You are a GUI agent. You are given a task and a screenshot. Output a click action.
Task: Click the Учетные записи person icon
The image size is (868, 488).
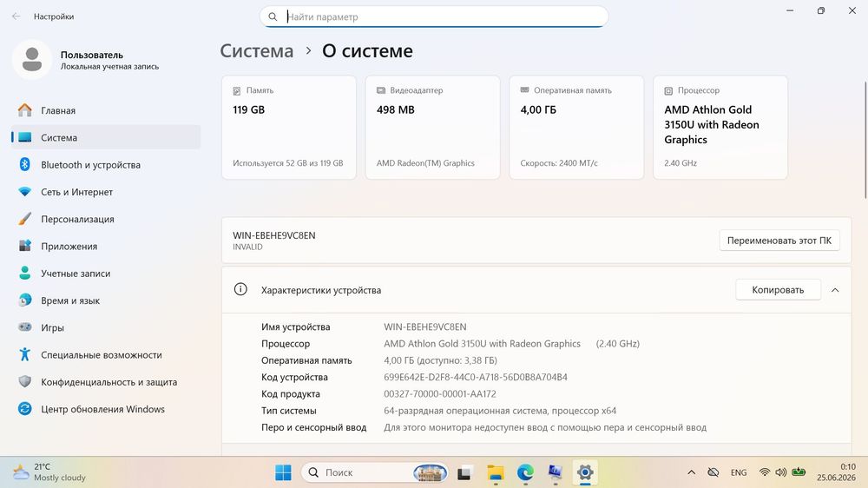[x=25, y=273]
